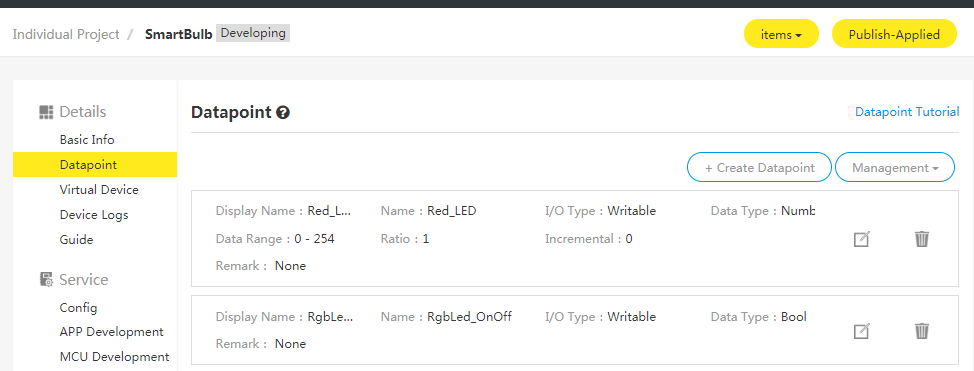Click the edit icon for RgbLed_OnOff datapoint

click(862, 331)
